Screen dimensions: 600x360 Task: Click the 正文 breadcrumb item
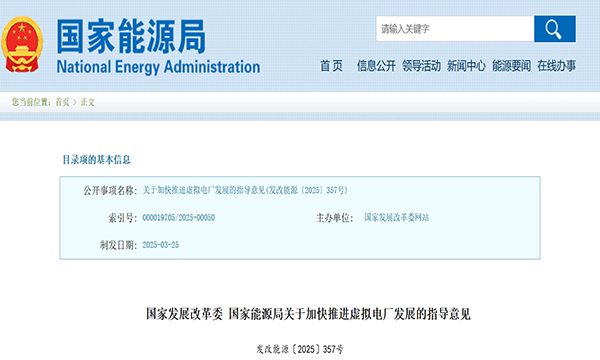pos(87,102)
